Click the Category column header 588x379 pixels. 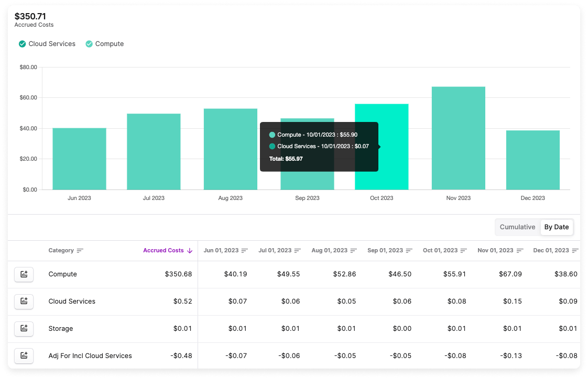62,250
